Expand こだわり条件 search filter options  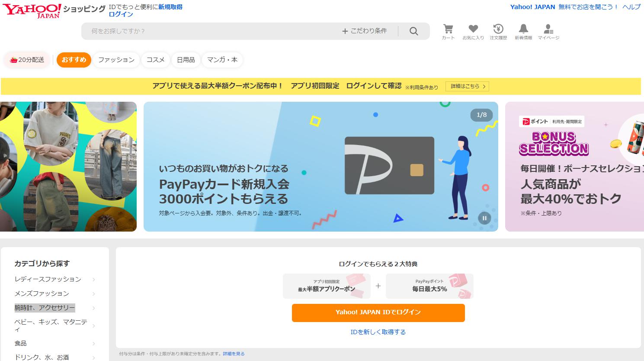tap(365, 31)
